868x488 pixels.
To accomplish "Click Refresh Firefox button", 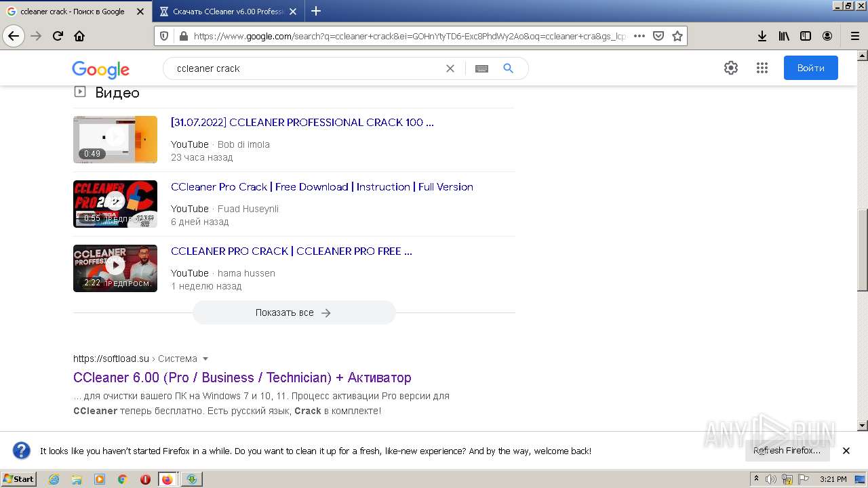I will tap(787, 451).
